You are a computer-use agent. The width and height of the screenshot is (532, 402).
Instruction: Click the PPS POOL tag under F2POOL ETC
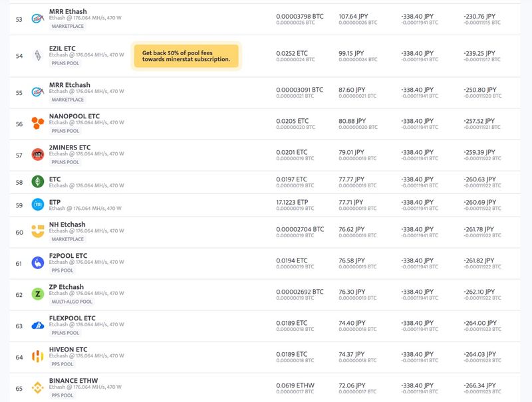63,270
